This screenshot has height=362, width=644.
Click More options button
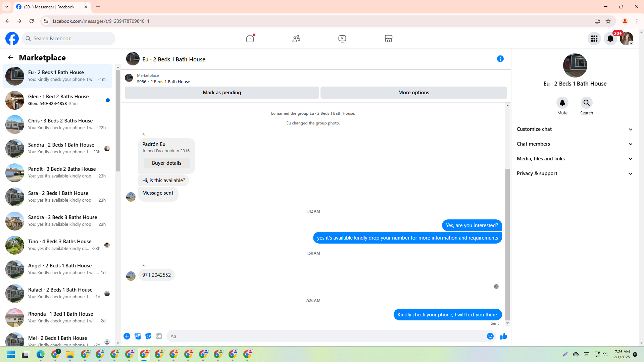point(413,93)
